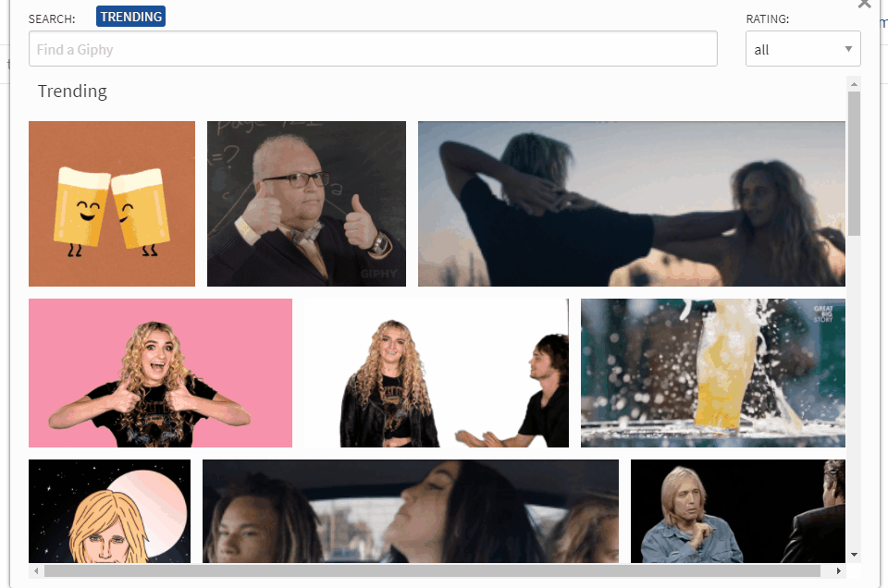Viewport: 888px width, 588px height.
Task: Select the blond man in denim jacket GIF
Action: pyautogui.click(x=738, y=511)
